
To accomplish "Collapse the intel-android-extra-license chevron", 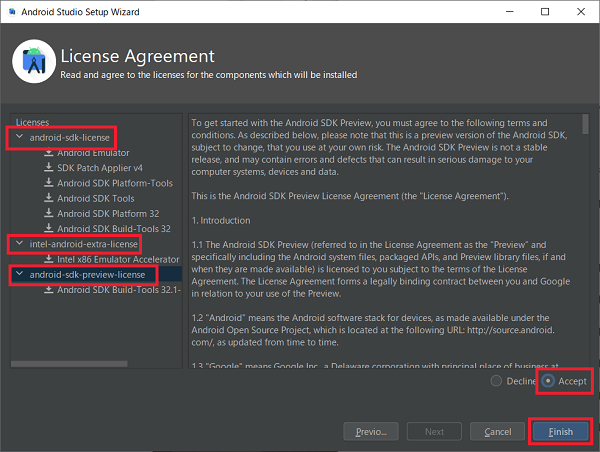I will point(20,243).
